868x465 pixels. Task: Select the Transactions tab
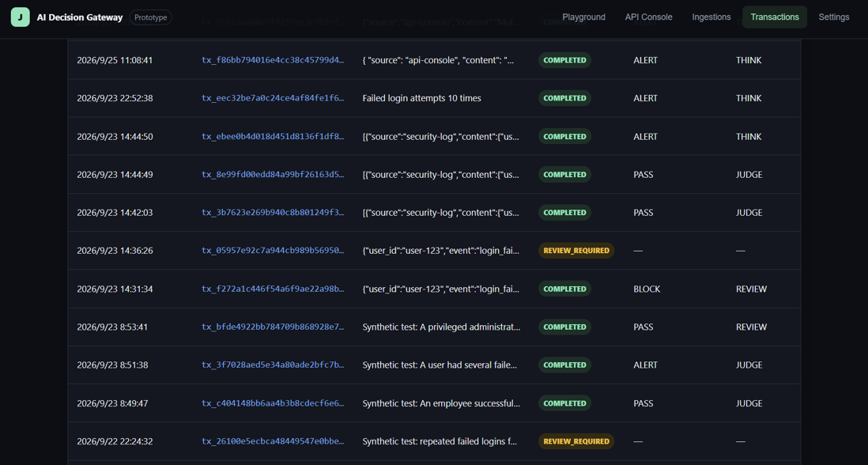[775, 17]
